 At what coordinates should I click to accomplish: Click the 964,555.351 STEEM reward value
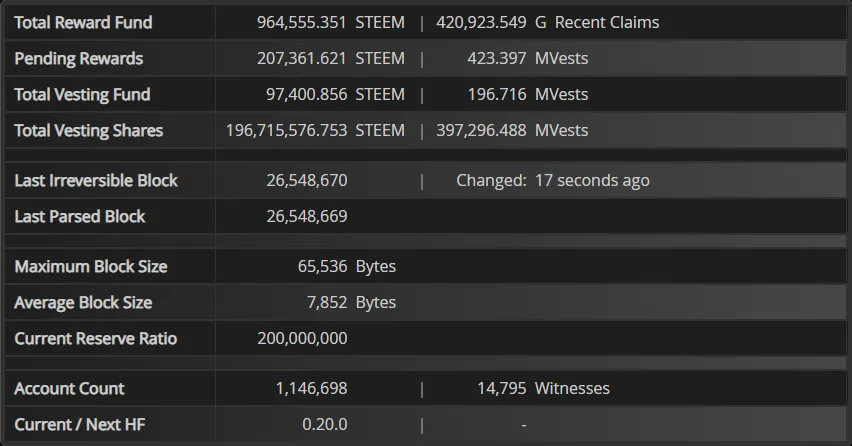pos(331,22)
